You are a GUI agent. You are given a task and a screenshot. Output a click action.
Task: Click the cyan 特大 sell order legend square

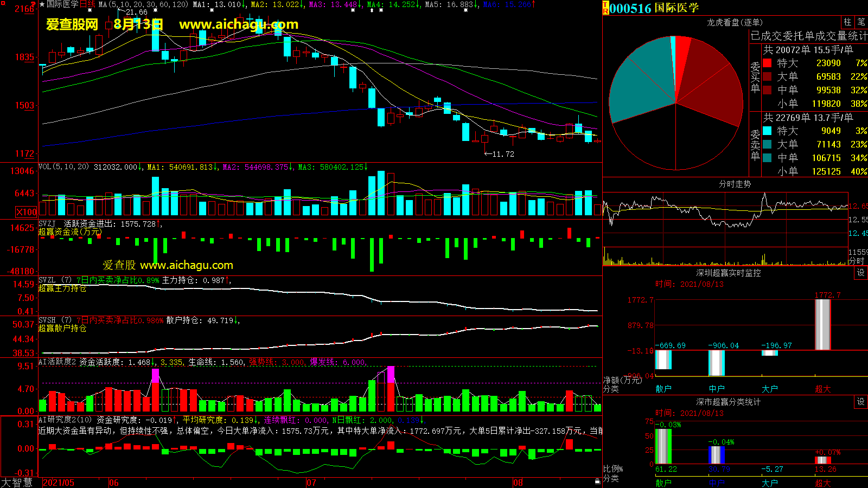[767, 131]
